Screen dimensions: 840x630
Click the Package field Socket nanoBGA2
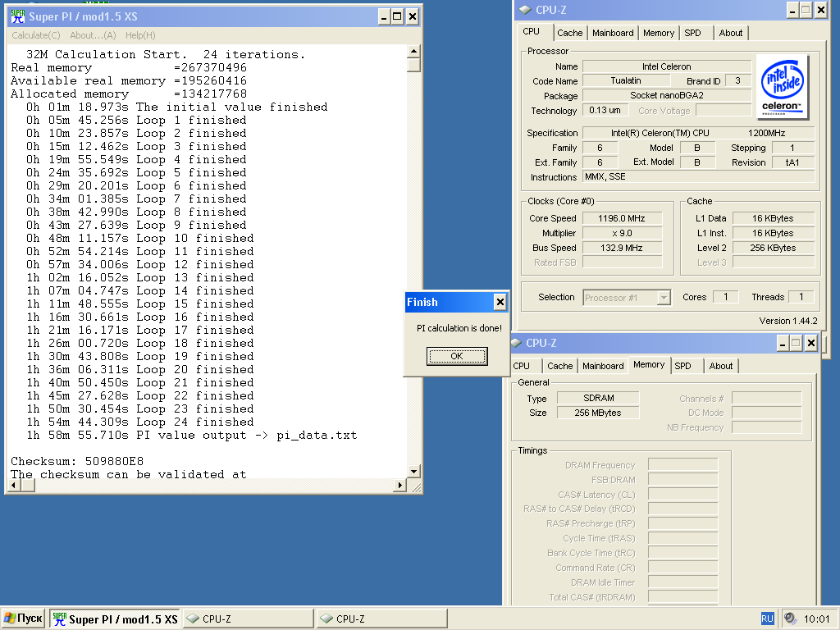click(666, 95)
